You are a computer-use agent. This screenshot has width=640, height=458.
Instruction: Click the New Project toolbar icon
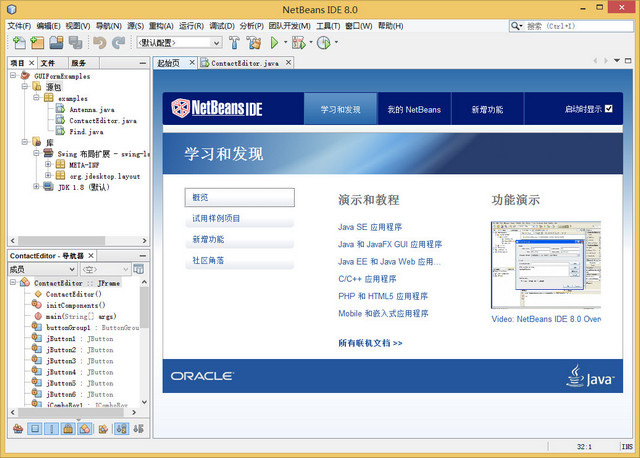click(38, 43)
